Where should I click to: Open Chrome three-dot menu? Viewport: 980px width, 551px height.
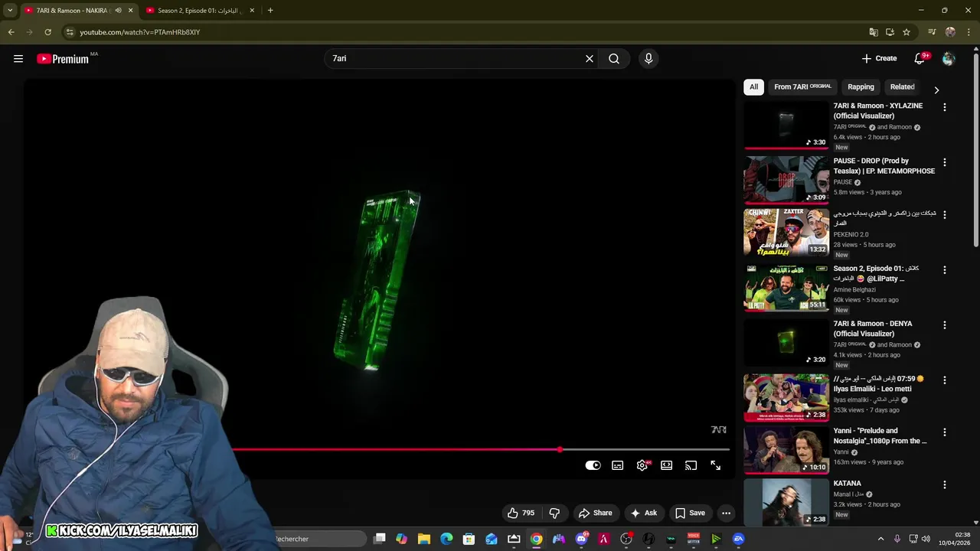pos(969,32)
